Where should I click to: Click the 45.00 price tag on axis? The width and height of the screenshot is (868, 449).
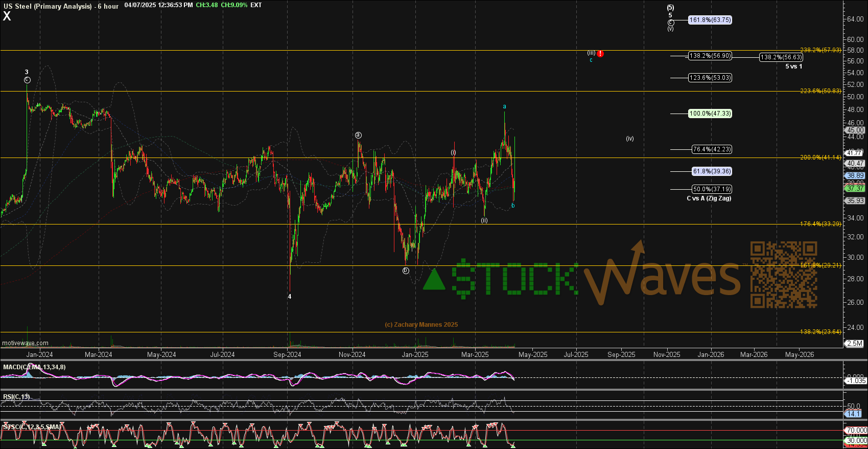pyautogui.click(x=855, y=130)
